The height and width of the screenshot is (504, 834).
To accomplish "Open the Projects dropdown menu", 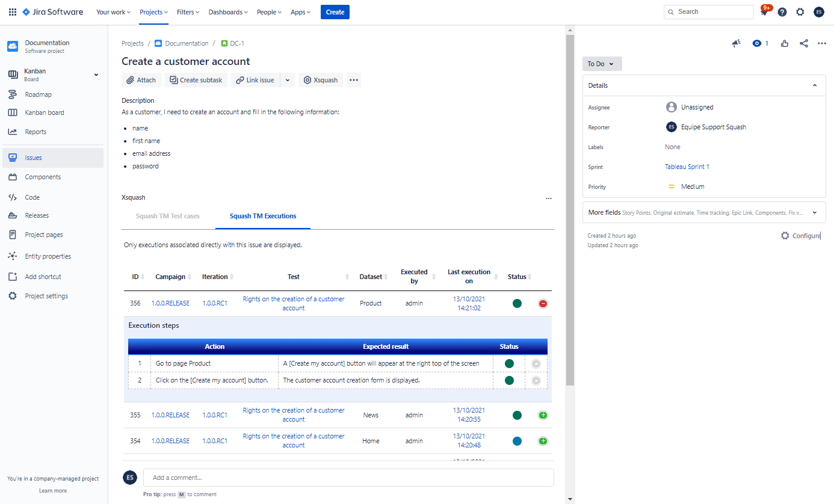I will pyautogui.click(x=153, y=12).
